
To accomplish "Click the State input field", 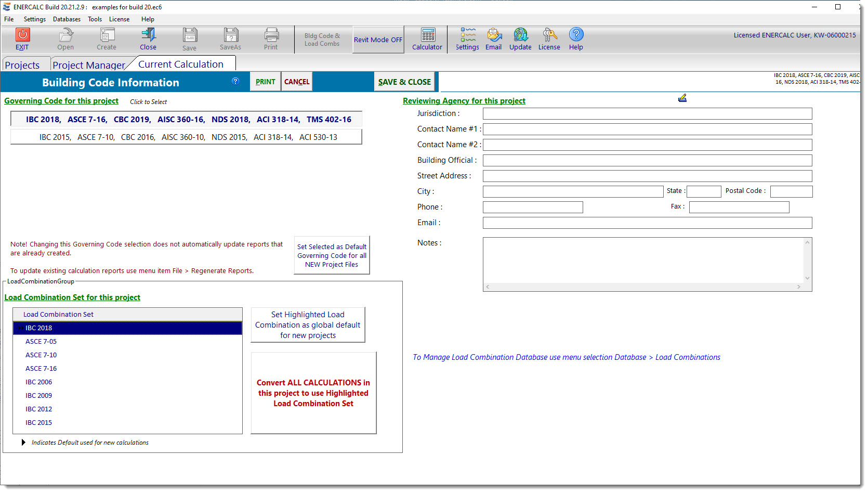I will pos(704,191).
